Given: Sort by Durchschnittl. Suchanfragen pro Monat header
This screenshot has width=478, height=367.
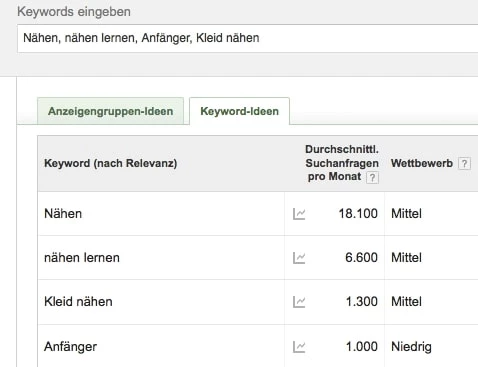Looking at the screenshot, I should pyautogui.click(x=342, y=163).
